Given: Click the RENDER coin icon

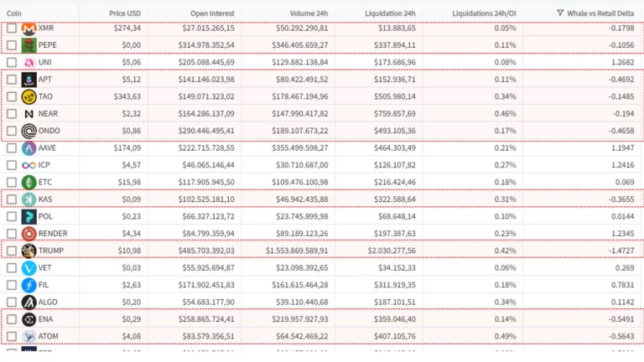Looking at the screenshot, I should 29,233.
